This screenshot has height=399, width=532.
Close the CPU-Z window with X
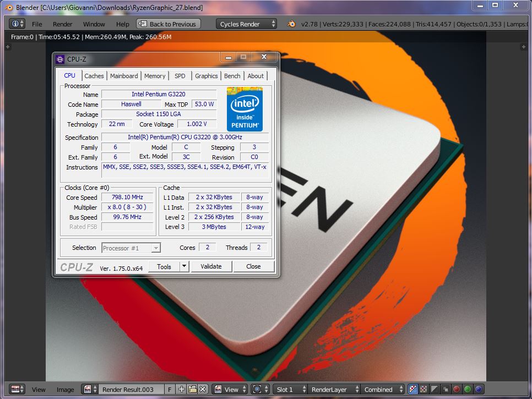coord(264,57)
